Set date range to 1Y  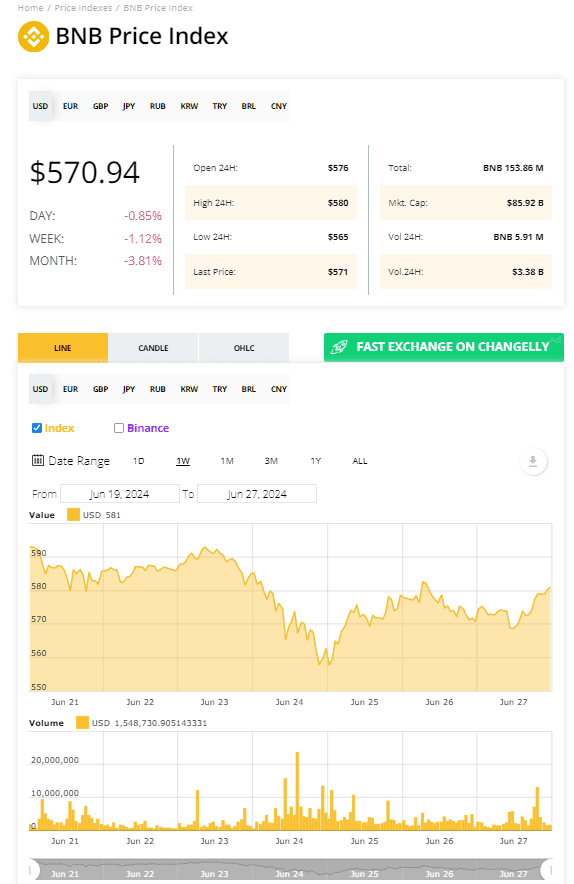[316, 461]
